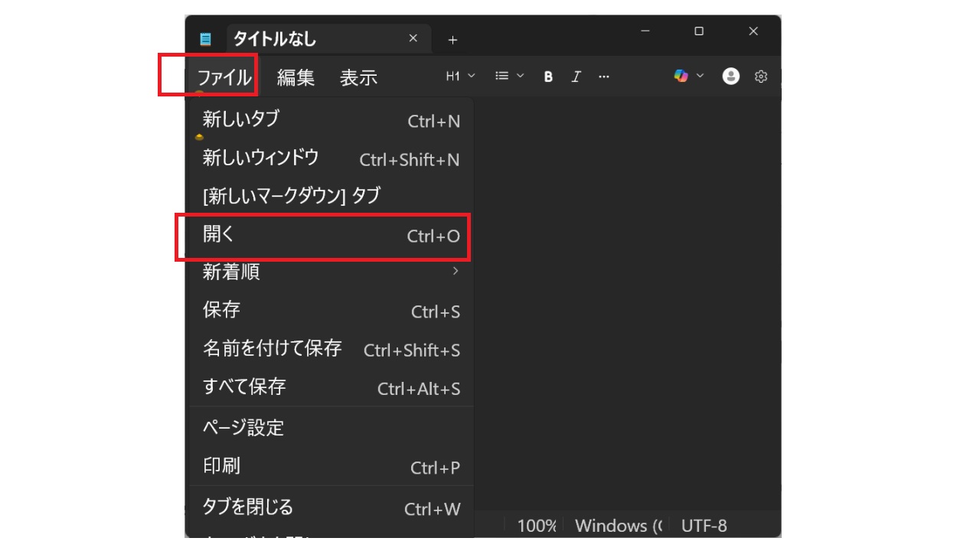Open the more formatting options ellipsis
The width and height of the screenshot is (980, 551).
(604, 77)
